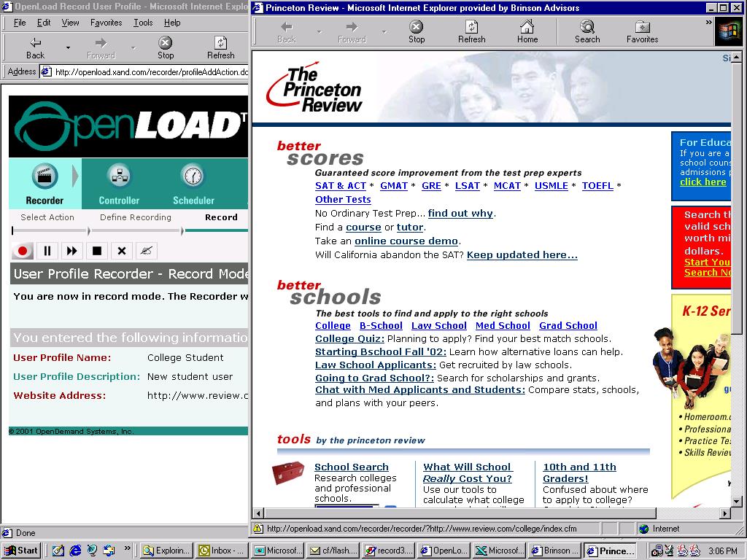Click the 'click here' link in For Educators box
This screenshot has width=747, height=560.
tap(703, 182)
